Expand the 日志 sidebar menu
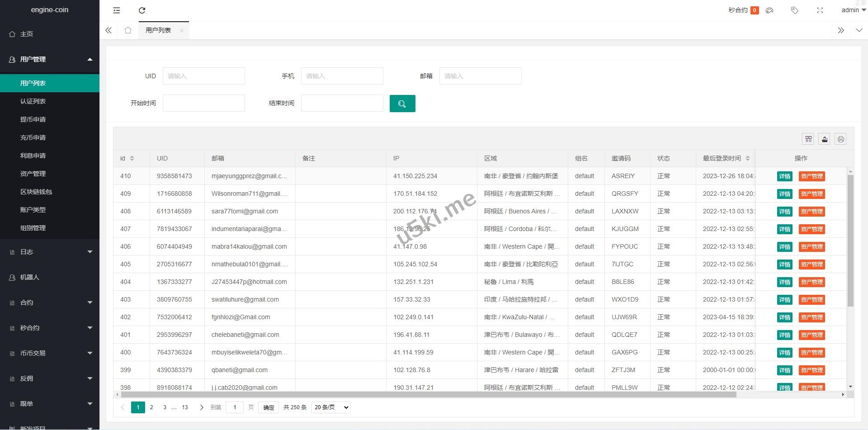Viewport: 868px width, 430px height. pyautogui.click(x=50, y=252)
